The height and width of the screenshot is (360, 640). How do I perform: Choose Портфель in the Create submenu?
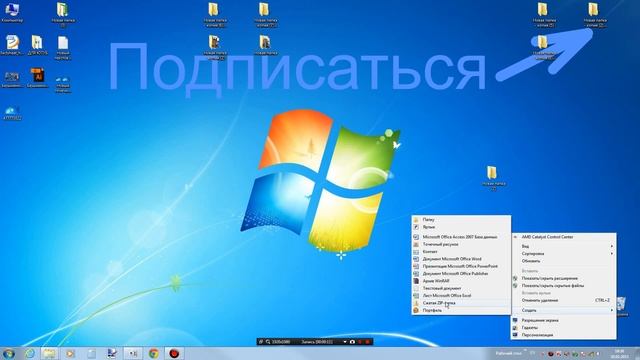(x=461, y=310)
